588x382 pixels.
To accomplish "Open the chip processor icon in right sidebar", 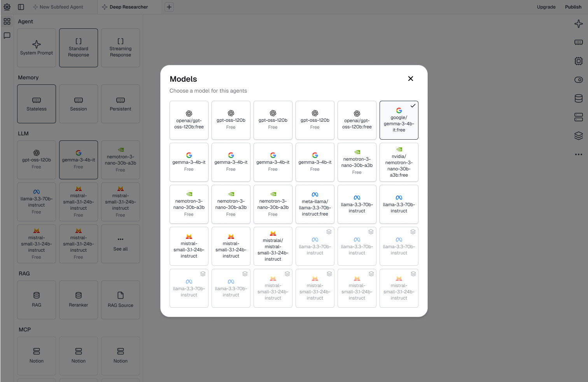I will [578, 61].
